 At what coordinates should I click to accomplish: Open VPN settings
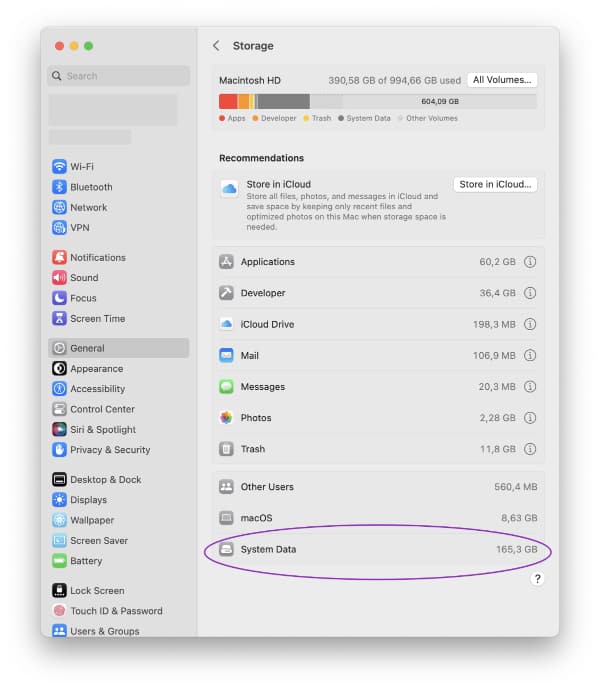coord(71,228)
